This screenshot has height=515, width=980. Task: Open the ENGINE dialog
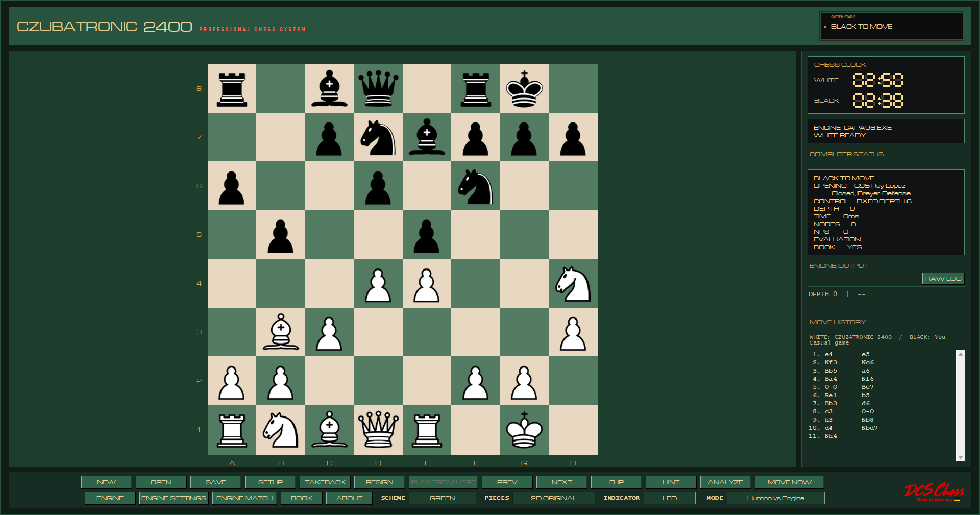(x=110, y=498)
